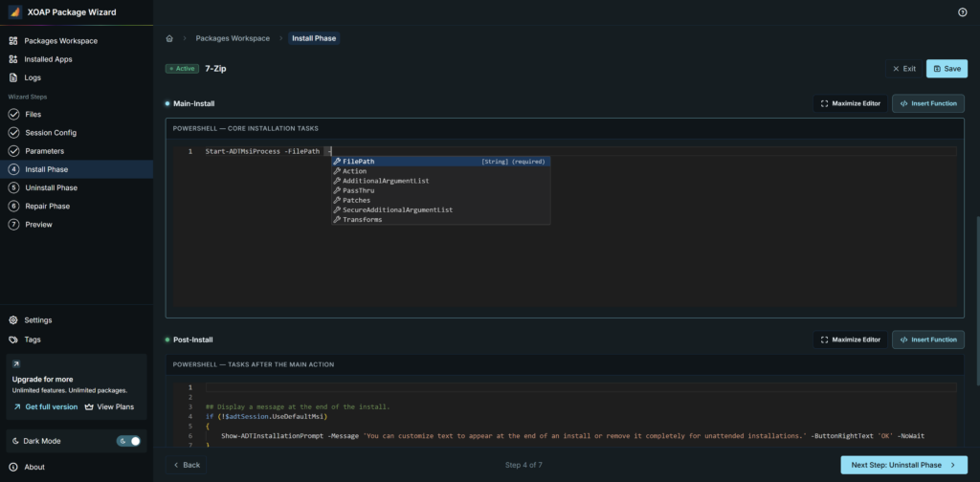
Task: Click the Packages Workspace breadcrumb
Action: (233, 38)
